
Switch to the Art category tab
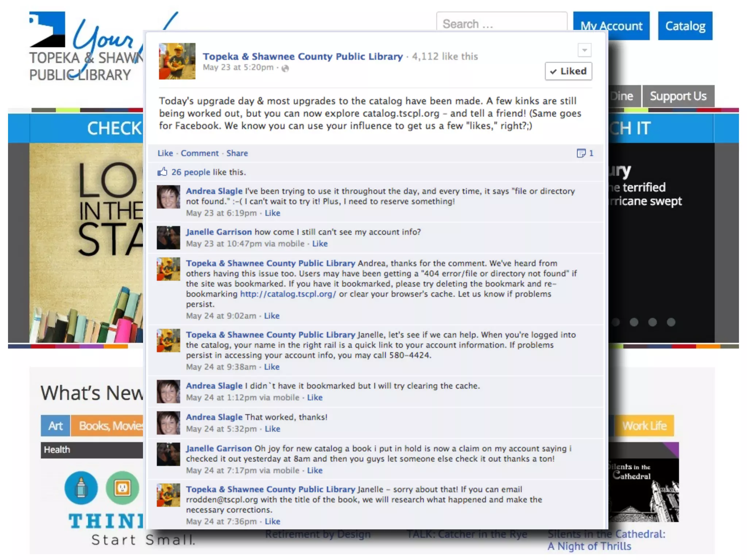click(x=55, y=425)
